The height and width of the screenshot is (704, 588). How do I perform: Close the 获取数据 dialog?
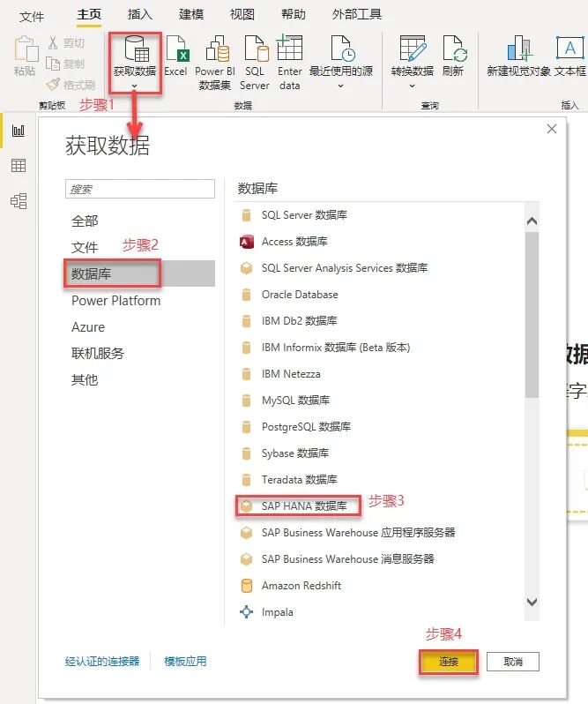[552, 129]
